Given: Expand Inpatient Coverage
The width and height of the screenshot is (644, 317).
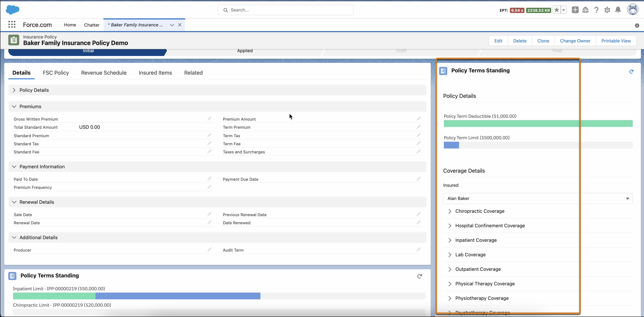Looking at the screenshot, I should pos(450,240).
